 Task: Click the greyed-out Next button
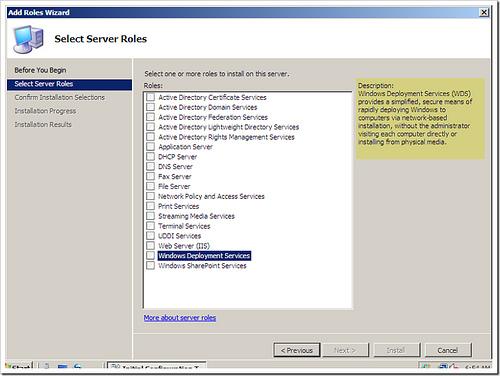[345, 350]
